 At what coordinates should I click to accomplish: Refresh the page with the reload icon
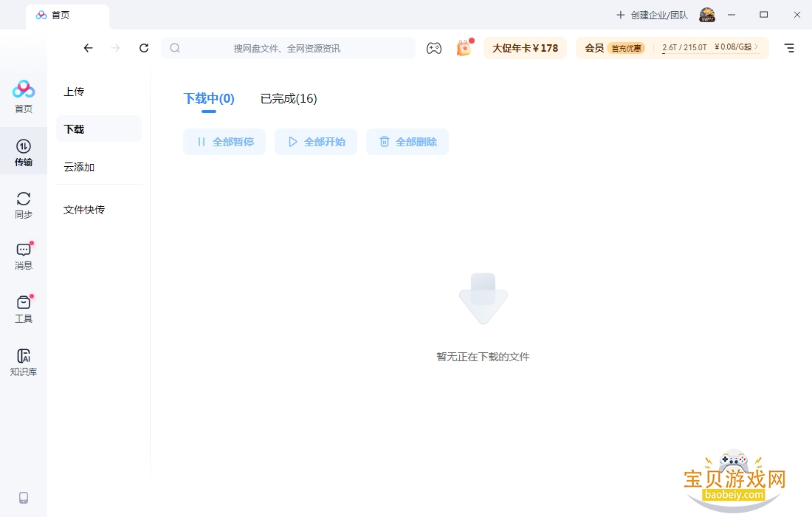144,48
